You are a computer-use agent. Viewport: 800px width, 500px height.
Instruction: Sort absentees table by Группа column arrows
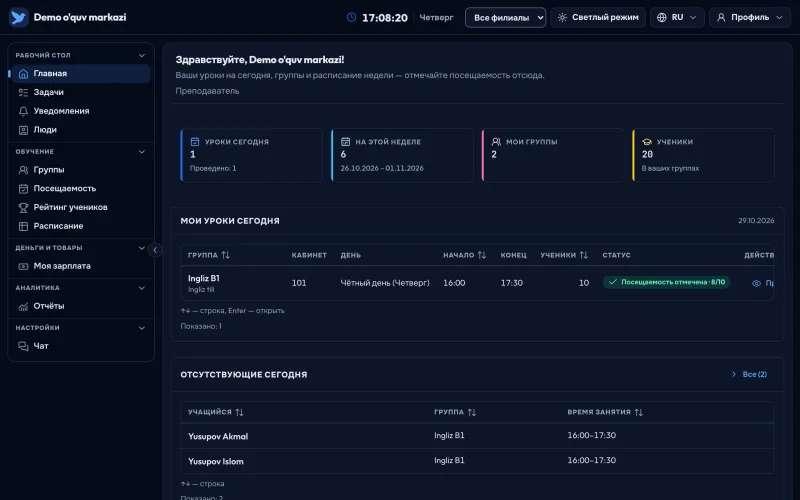(471, 412)
